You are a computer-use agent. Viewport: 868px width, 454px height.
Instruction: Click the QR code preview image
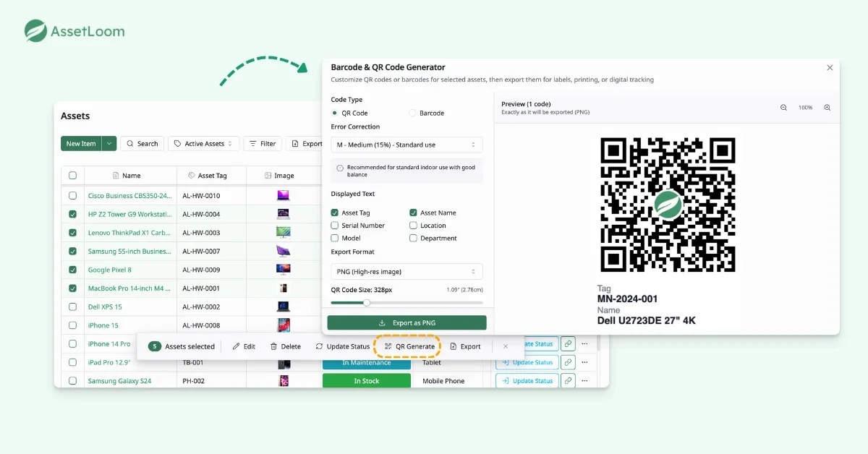[x=668, y=205]
